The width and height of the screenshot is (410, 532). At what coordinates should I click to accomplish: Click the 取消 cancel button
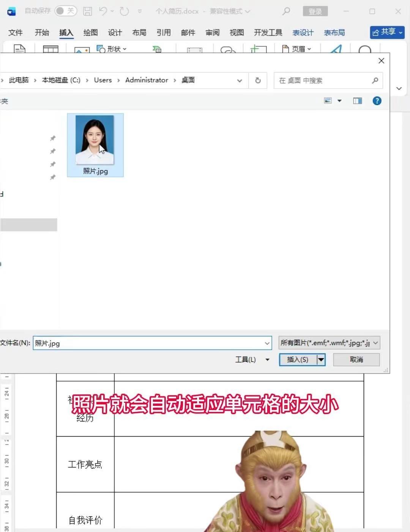click(356, 359)
